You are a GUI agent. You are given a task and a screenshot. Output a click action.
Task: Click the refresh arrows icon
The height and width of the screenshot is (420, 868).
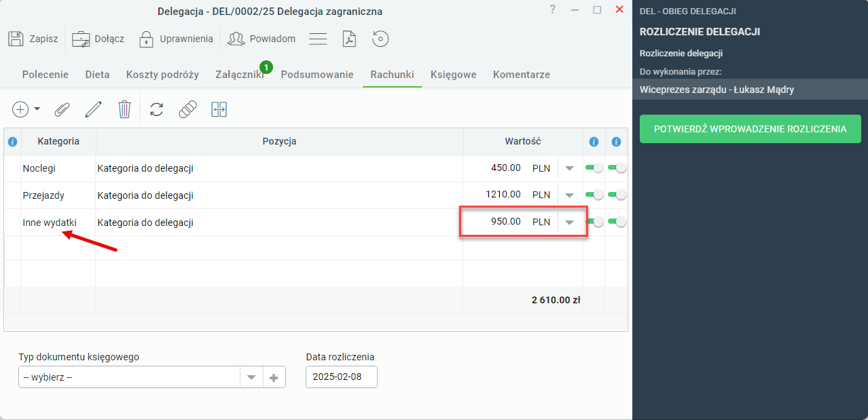click(x=157, y=109)
